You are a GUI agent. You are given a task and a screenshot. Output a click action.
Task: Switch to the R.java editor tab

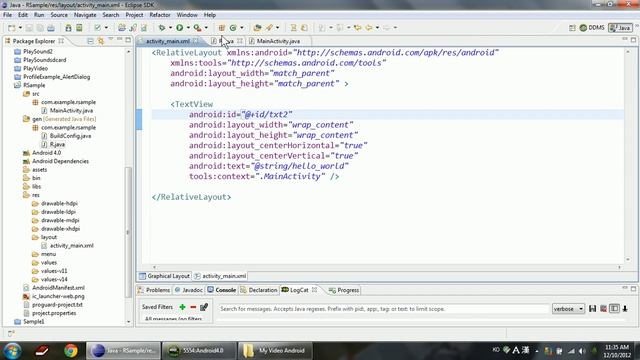(226, 41)
